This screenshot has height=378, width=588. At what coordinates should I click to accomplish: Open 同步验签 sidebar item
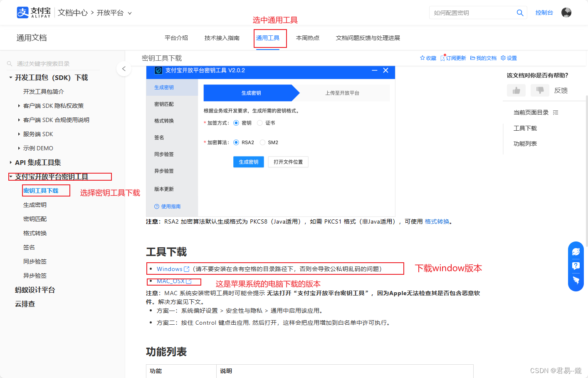[x=35, y=261]
